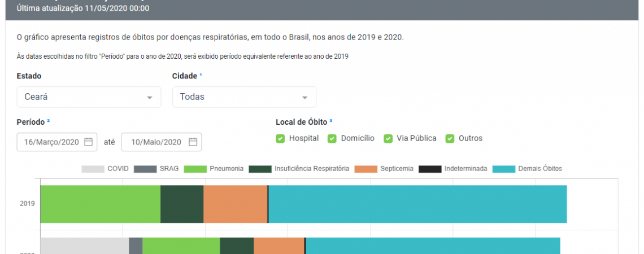
Task: Open calendar icon in end date field
Action: click(x=193, y=142)
